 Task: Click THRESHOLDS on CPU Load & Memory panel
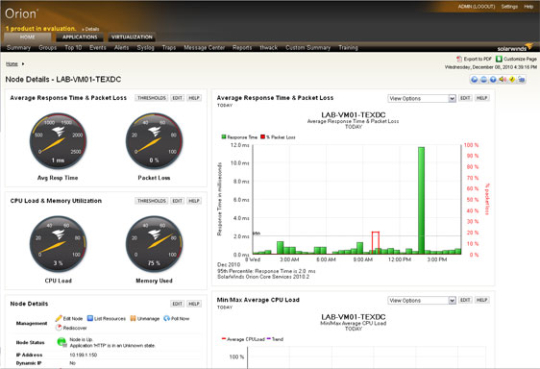pos(152,201)
